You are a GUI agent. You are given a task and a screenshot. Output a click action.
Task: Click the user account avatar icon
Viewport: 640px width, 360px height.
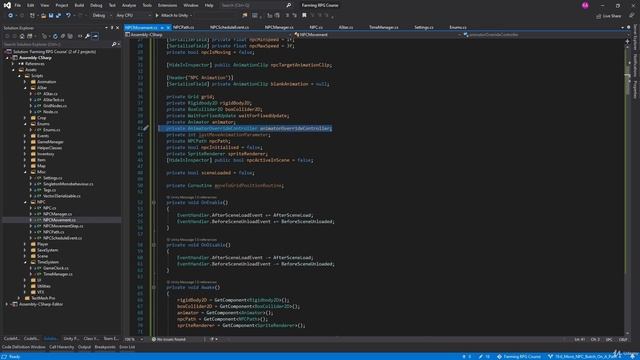(585, 5)
